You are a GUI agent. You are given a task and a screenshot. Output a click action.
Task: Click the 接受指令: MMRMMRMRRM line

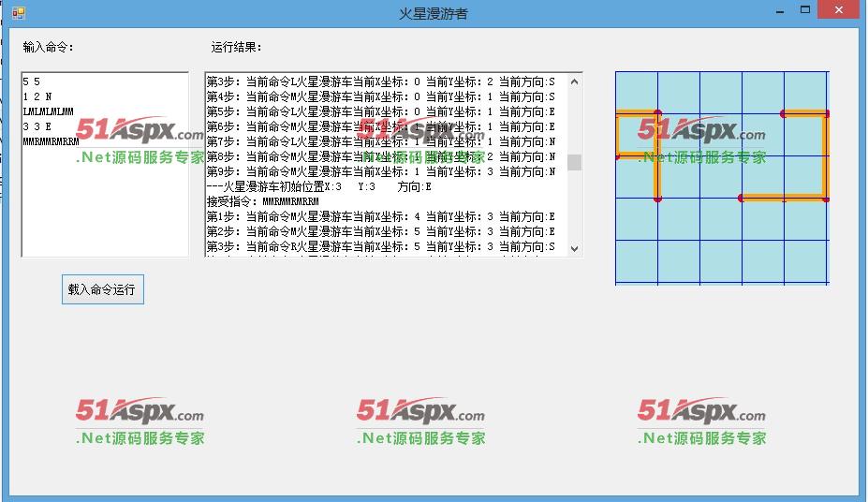263,201
